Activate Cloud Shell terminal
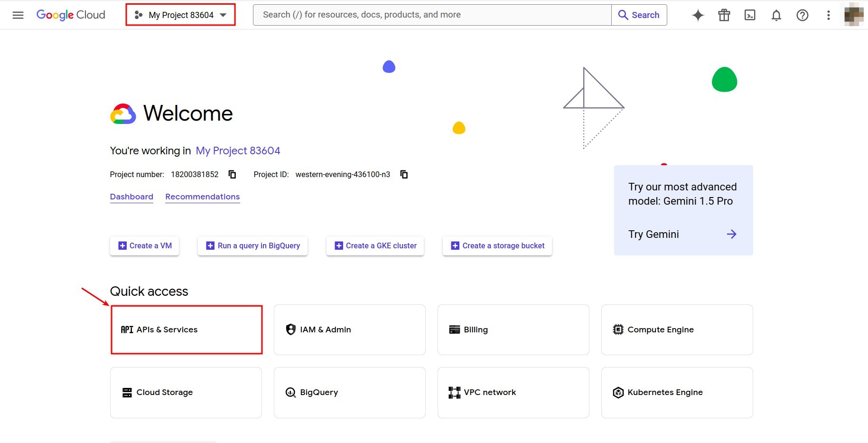Image resolution: width=868 pixels, height=443 pixels. [750, 15]
